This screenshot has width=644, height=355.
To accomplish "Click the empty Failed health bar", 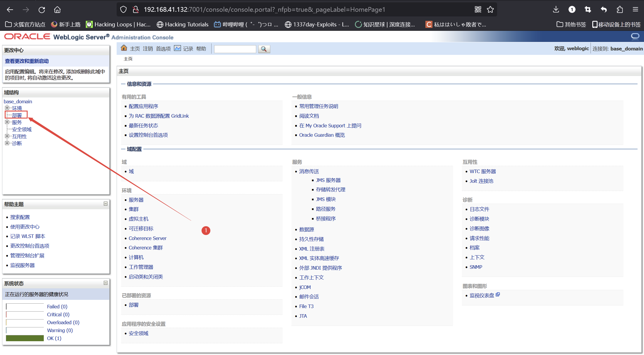I will click(25, 307).
